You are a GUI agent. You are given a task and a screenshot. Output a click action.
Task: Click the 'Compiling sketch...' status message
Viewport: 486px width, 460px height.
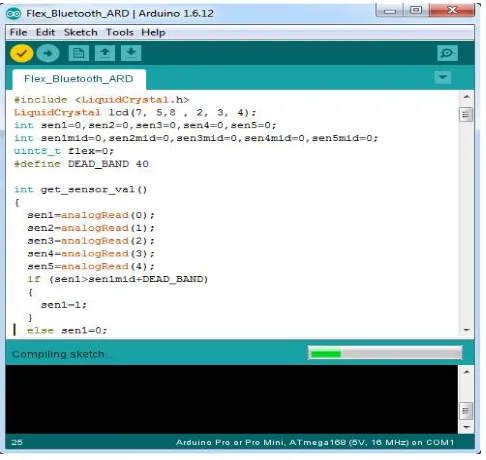[62, 354]
